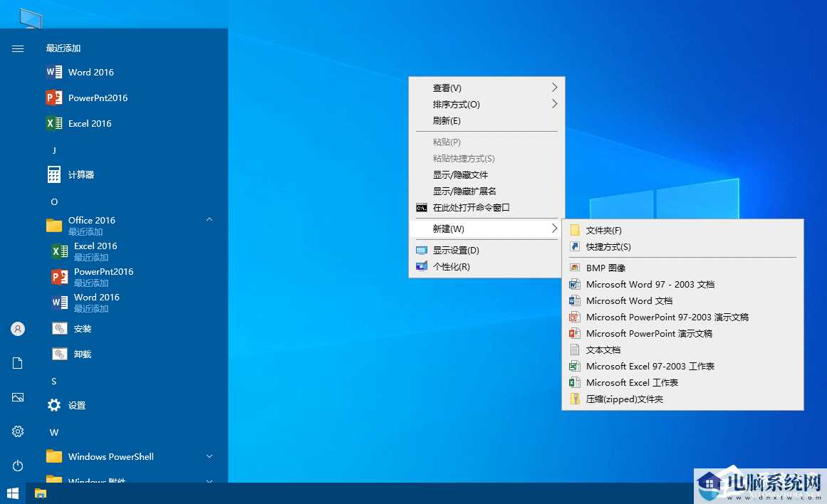This screenshot has height=504, width=827.
Task: Create new Microsoft PowerPoint 演示文稿
Action: (x=682, y=333)
